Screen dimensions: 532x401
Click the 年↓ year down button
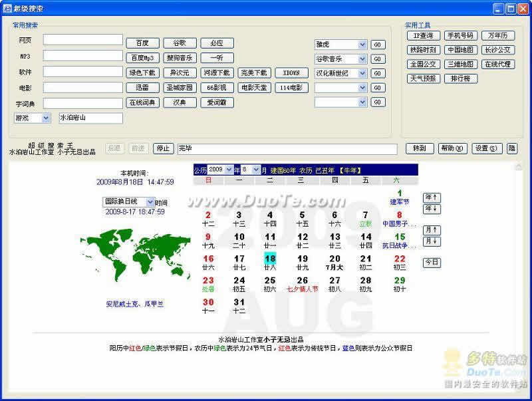pyautogui.click(x=432, y=209)
